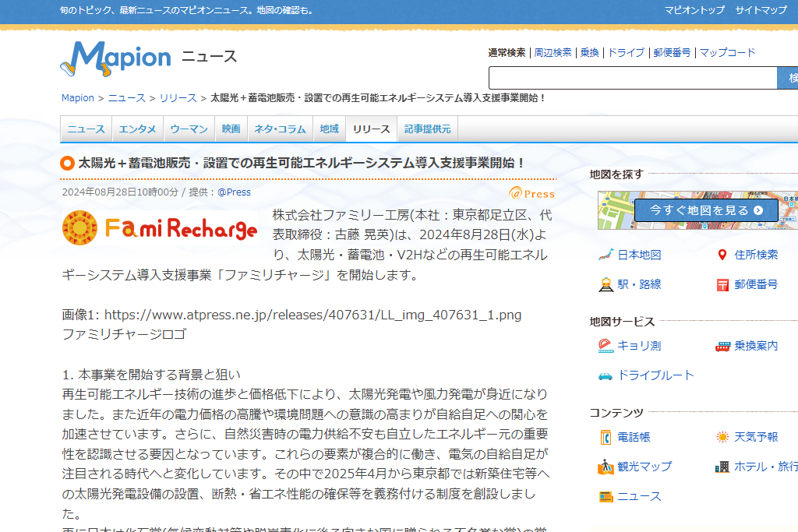The width and height of the screenshot is (798, 532).
Task: Click the @Press provider link
Action: [234, 192]
